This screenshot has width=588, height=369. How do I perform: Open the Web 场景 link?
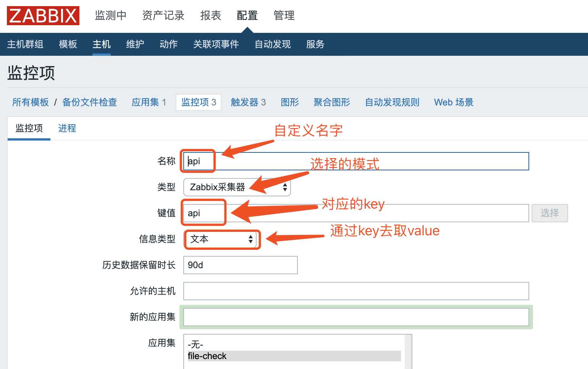pos(454,102)
